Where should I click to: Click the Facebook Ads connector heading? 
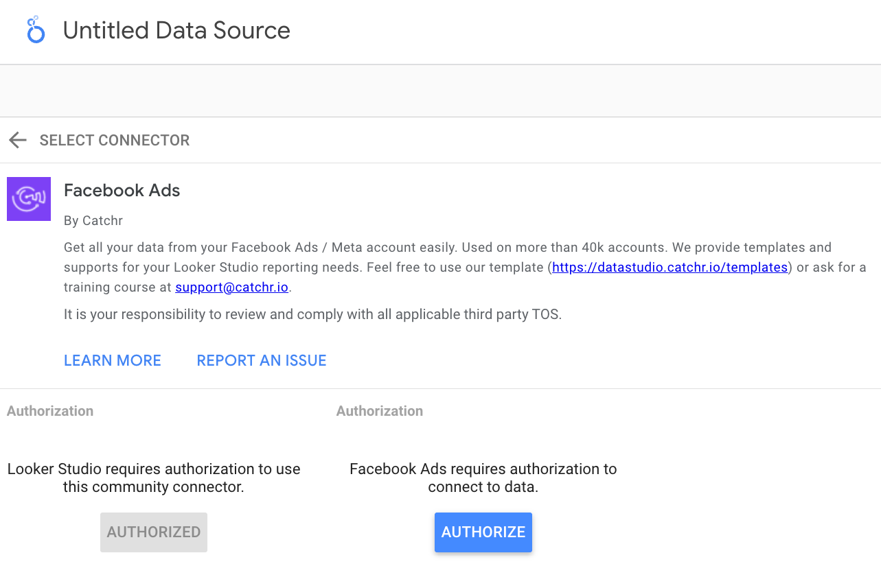point(122,190)
